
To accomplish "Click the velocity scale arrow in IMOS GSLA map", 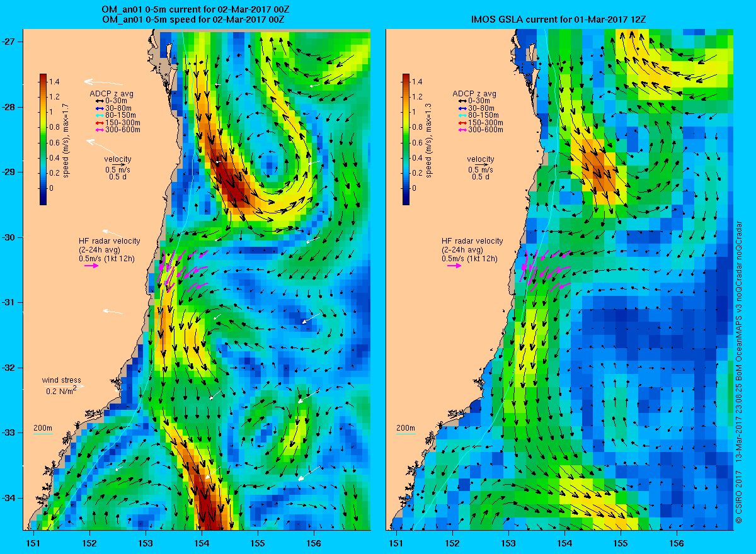I will (481, 165).
